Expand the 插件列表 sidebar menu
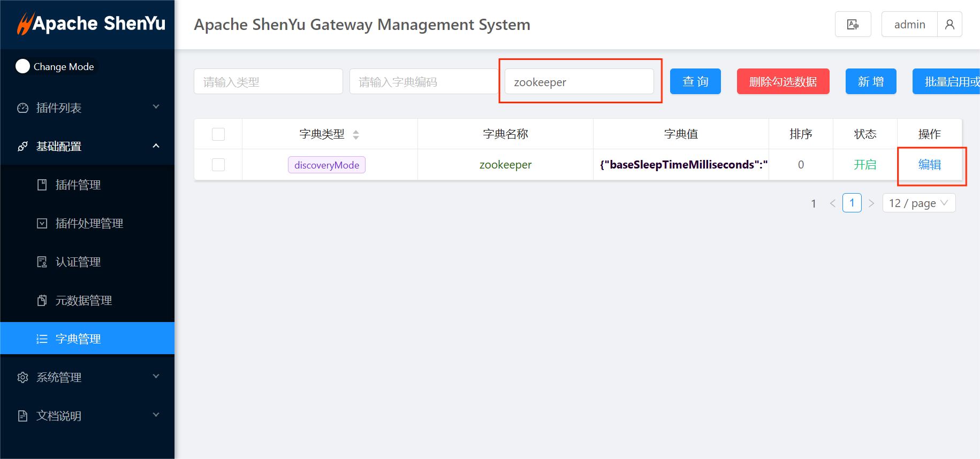The image size is (980, 459). pyautogui.click(x=87, y=108)
